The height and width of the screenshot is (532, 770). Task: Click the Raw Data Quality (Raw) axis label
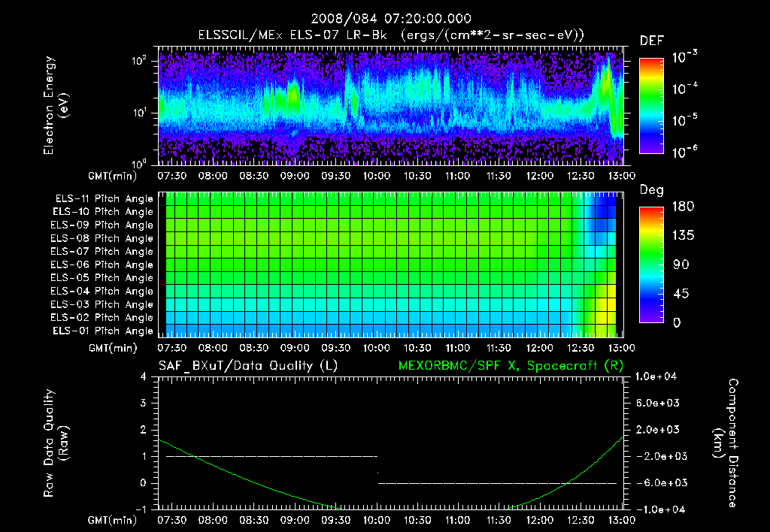(56, 443)
